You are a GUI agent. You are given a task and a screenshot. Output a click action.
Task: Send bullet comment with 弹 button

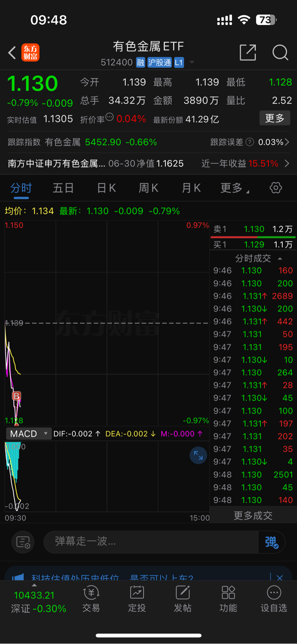point(272,542)
